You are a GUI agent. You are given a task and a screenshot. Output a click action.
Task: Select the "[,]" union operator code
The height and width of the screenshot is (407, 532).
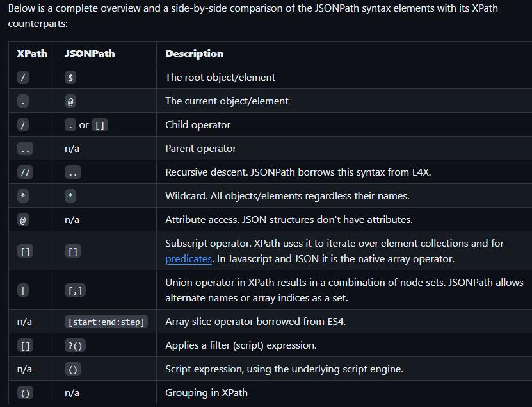[76, 290]
